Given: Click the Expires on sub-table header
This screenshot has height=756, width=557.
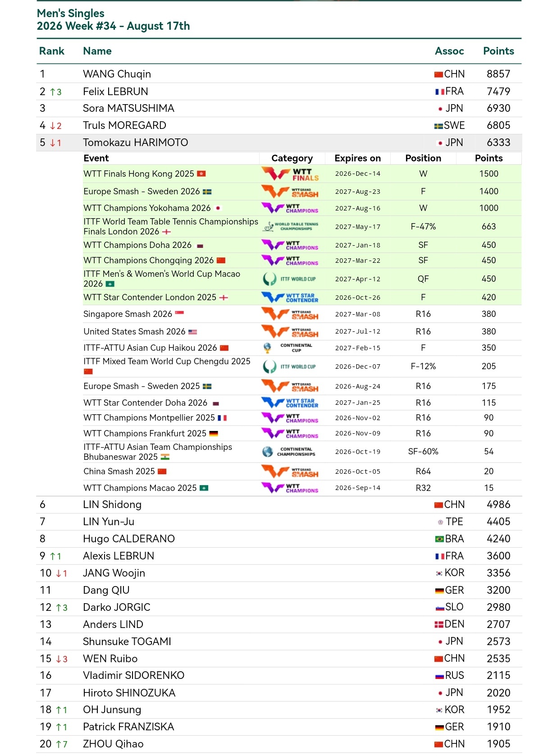Looking at the screenshot, I should pyautogui.click(x=358, y=158).
